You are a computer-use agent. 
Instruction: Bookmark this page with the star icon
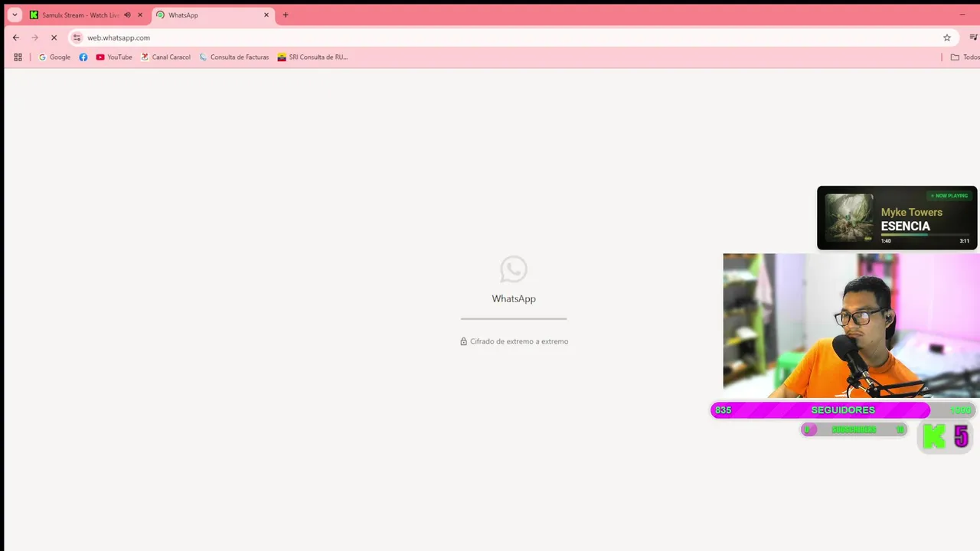tap(947, 37)
